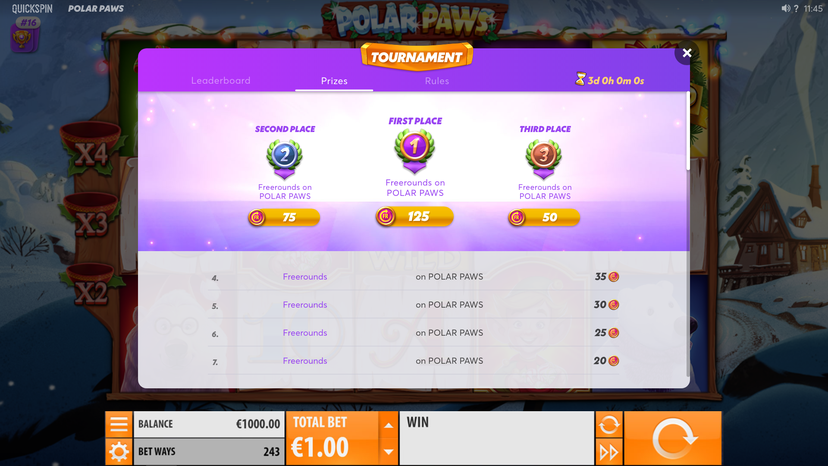
Task: Open the help question mark icon
Action: click(796, 8)
